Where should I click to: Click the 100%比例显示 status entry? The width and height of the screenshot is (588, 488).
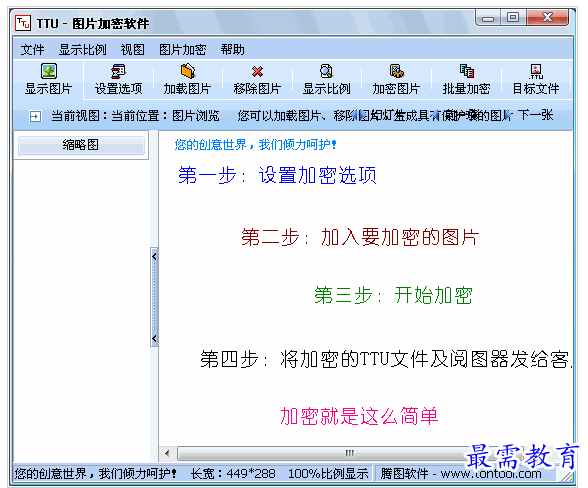pyautogui.click(x=328, y=474)
